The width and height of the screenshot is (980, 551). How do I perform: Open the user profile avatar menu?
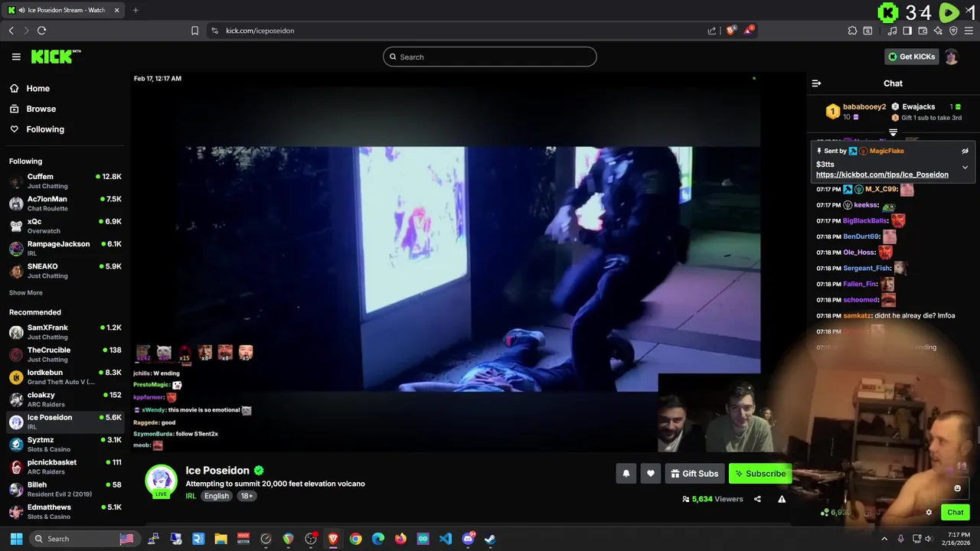952,57
